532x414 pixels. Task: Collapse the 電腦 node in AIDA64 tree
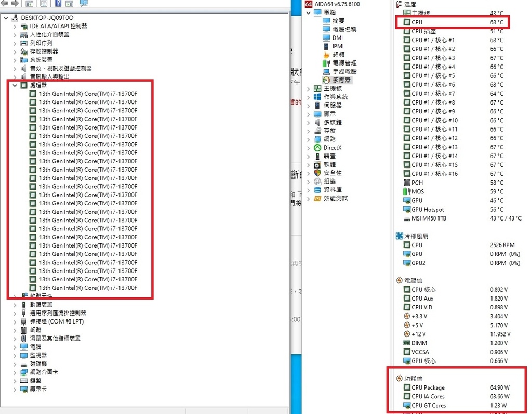(x=309, y=12)
